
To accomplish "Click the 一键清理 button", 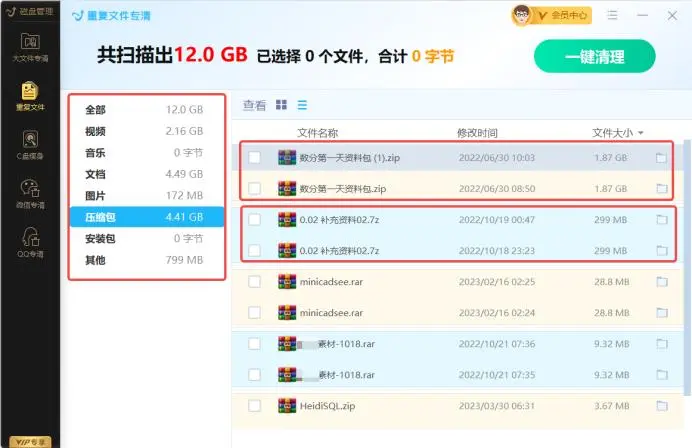I will 594,57.
